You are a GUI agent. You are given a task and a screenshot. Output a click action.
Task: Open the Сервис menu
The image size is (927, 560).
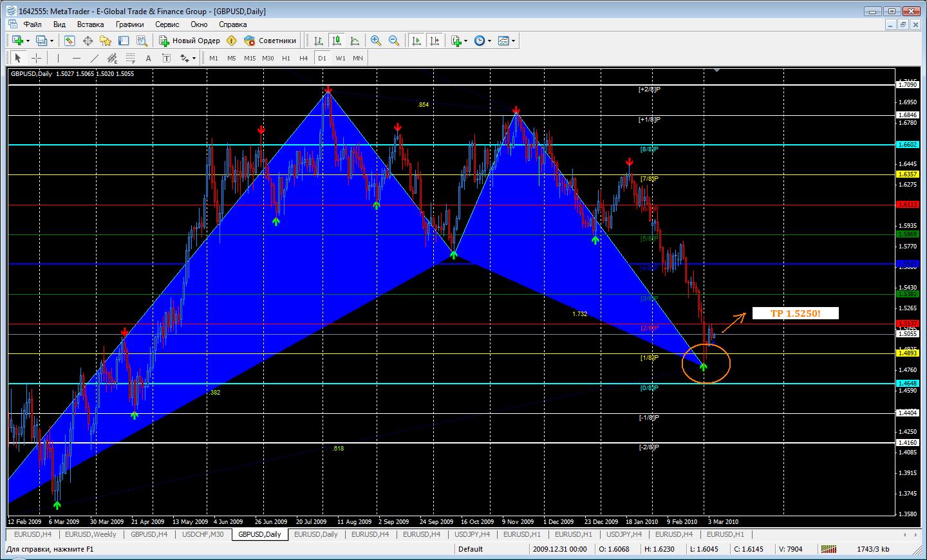(167, 24)
